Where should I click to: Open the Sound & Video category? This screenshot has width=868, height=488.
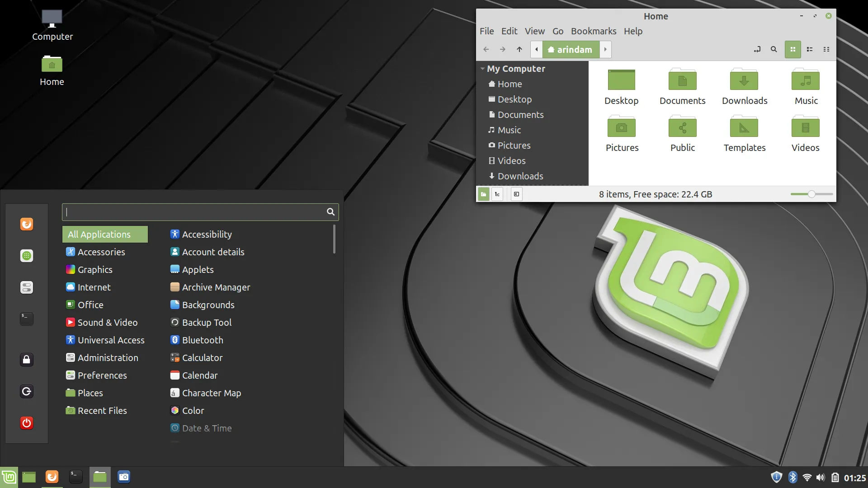tap(107, 322)
